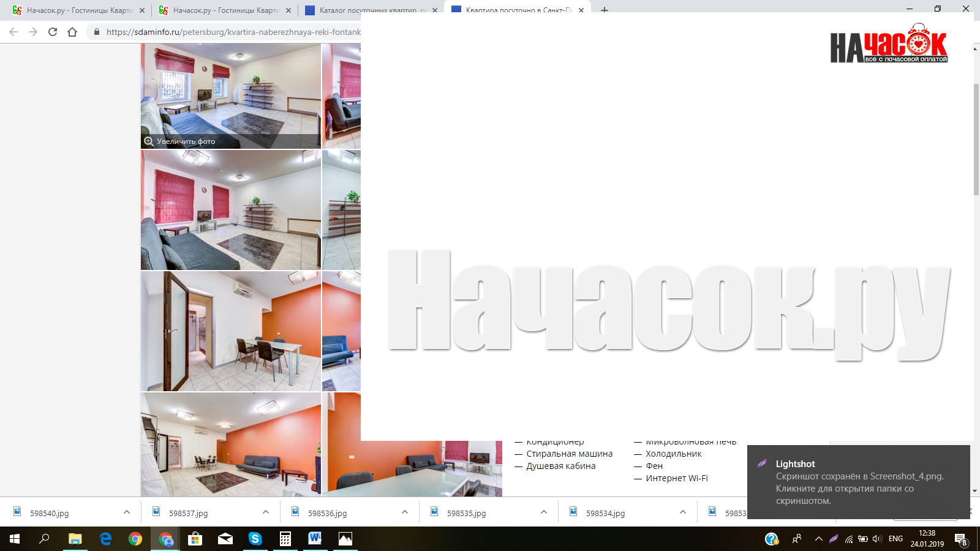Expand options menu for 598537.jpg download
980x551 pixels.
coord(266,512)
